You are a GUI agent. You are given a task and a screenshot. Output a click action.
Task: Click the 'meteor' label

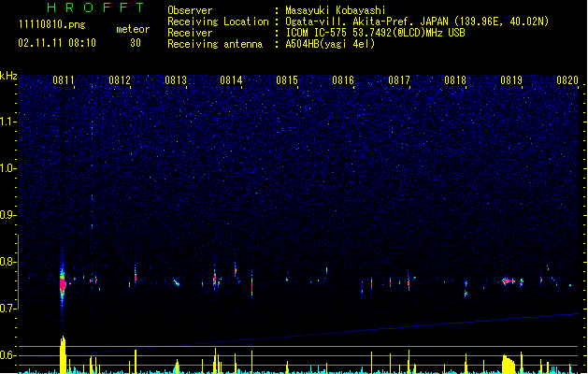click(x=133, y=29)
